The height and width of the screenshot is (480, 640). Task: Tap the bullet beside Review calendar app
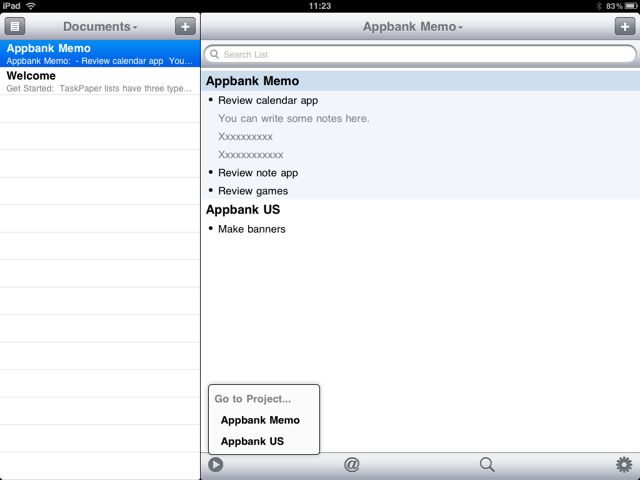pos(211,100)
